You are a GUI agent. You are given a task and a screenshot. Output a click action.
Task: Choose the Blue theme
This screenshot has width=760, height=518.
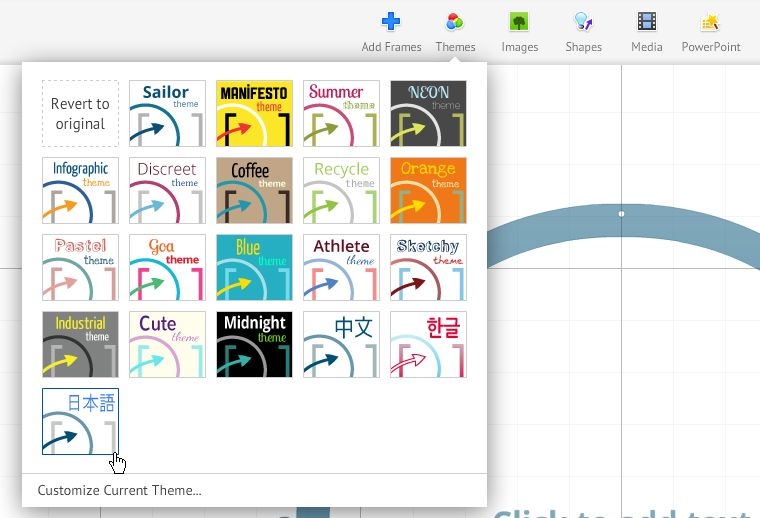[254, 267]
